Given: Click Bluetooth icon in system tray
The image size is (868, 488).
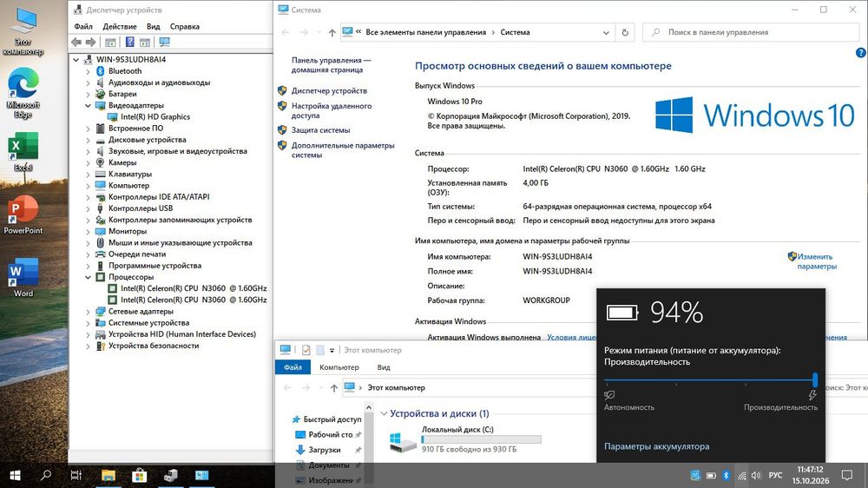Looking at the screenshot, I should pos(727,476).
